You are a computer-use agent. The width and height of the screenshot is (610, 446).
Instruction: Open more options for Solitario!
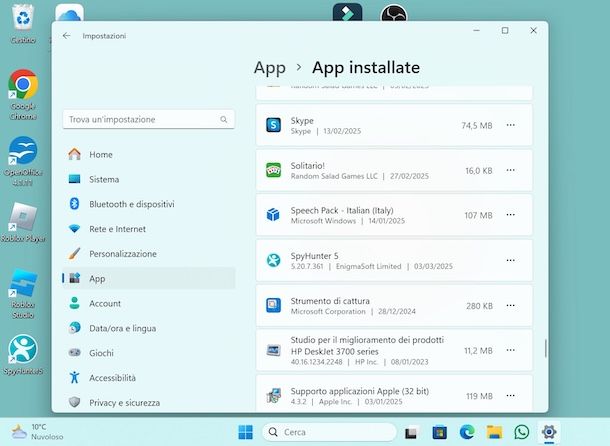pyautogui.click(x=510, y=170)
